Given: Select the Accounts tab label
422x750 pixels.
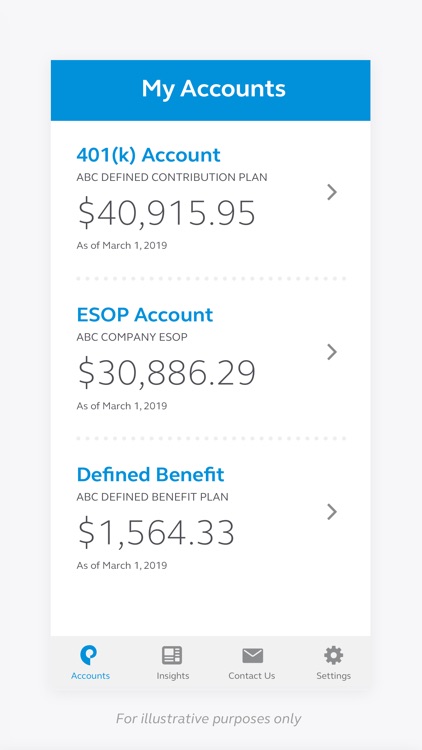Looking at the screenshot, I should (90, 676).
